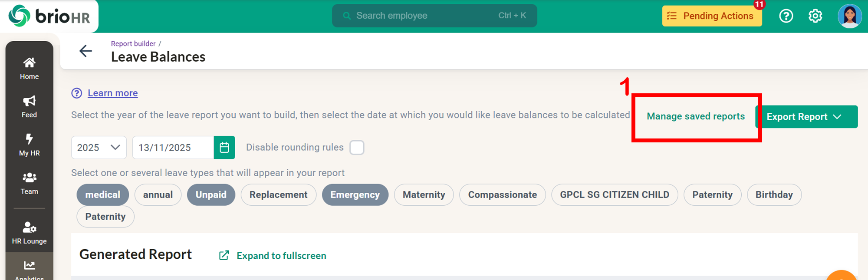Click Manage saved reports
This screenshot has height=280, width=868.
pos(695,116)
